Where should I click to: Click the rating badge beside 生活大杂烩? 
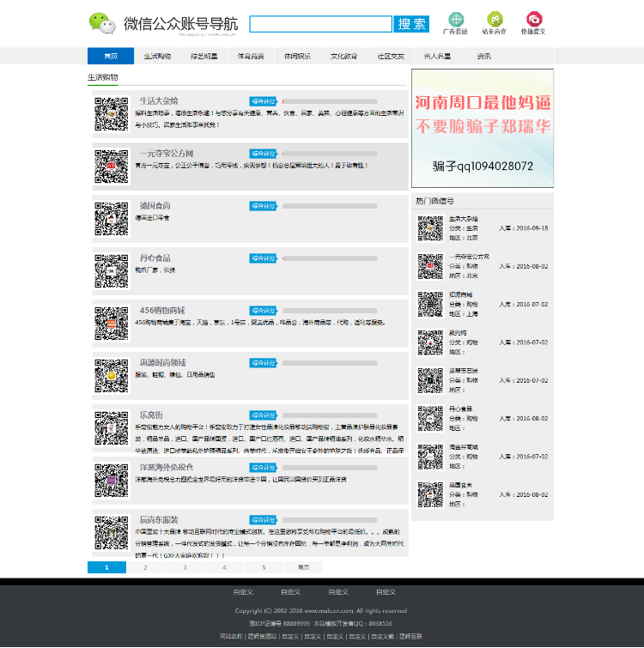pos(264,101)
